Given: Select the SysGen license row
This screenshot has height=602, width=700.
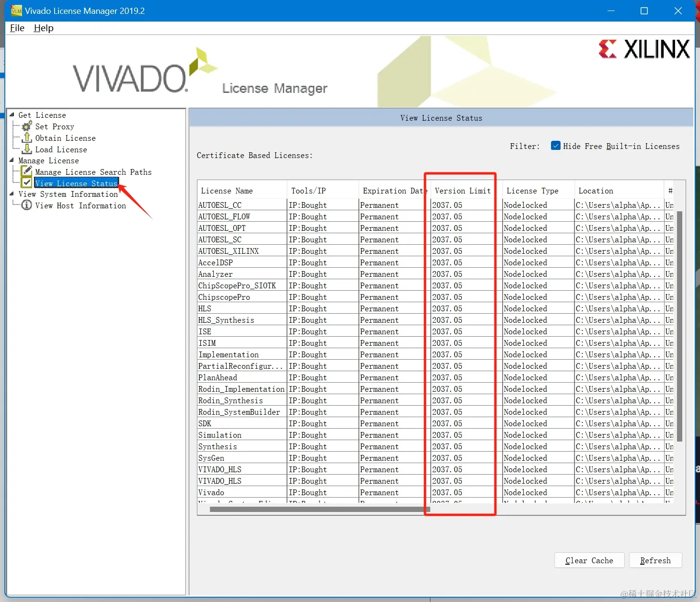Looking at the screenshot, I should pyautogui.click(x=435, y=458).
